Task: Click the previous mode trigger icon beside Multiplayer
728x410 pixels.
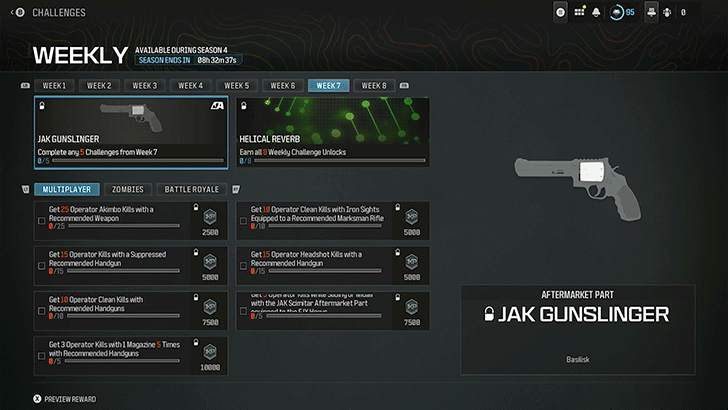Action: (26, 189)
